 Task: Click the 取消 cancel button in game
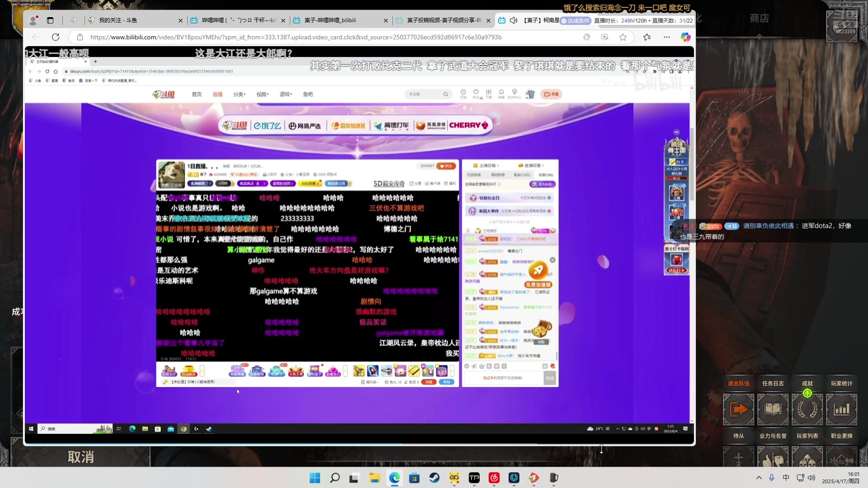[81, 457]
